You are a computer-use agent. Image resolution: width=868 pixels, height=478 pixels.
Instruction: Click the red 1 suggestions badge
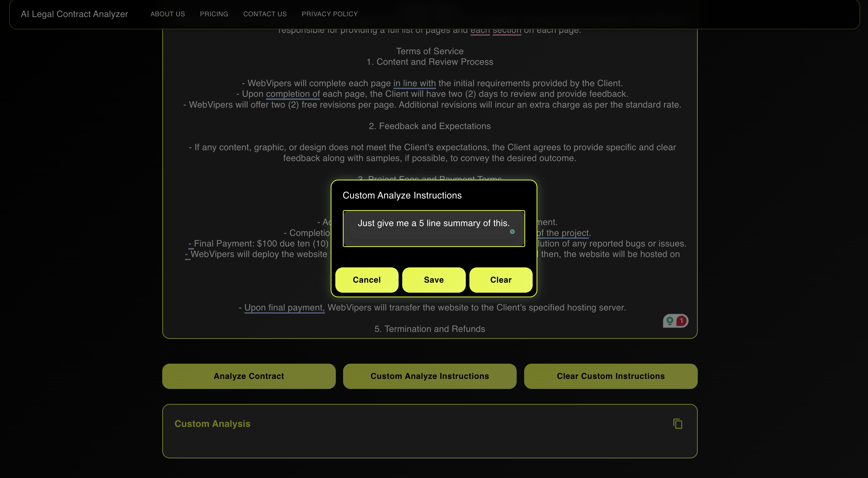[x=681, y=321]
